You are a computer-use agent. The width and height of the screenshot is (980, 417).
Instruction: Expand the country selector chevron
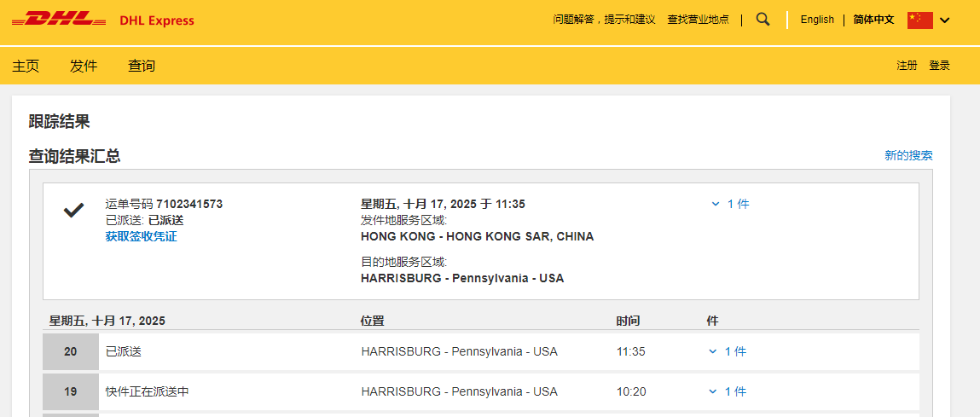tap(944, 20)
